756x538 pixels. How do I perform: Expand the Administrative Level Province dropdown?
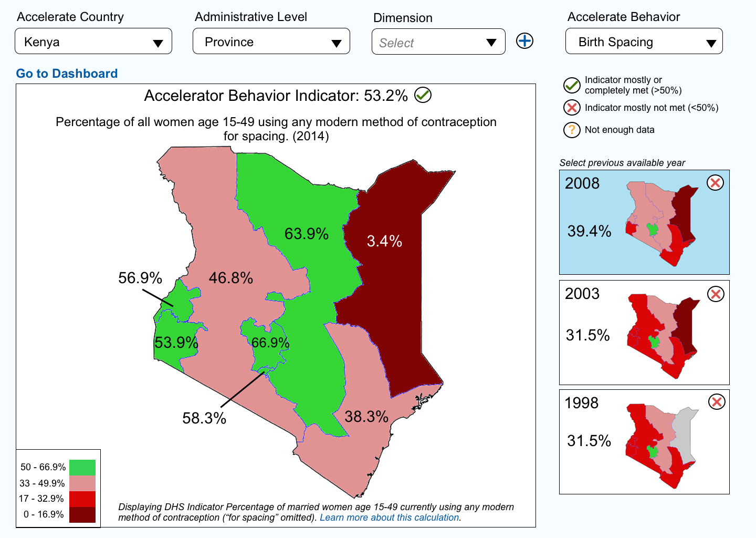tap(271, 42)
